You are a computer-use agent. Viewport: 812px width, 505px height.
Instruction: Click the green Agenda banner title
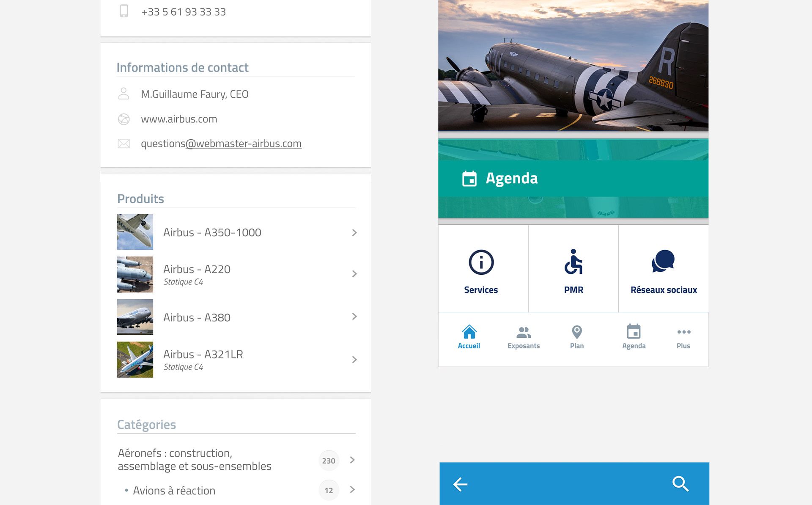[x=512, y=179]
